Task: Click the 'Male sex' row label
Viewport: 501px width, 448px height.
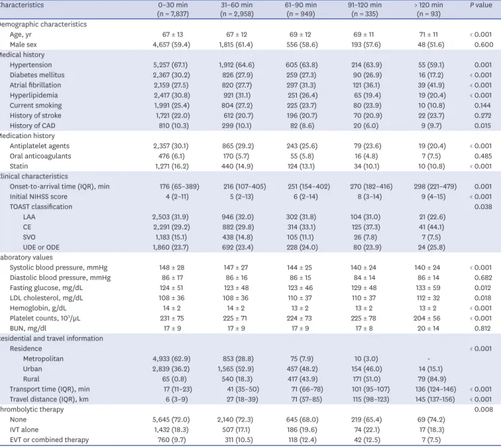Action: [x=23, y=45]
